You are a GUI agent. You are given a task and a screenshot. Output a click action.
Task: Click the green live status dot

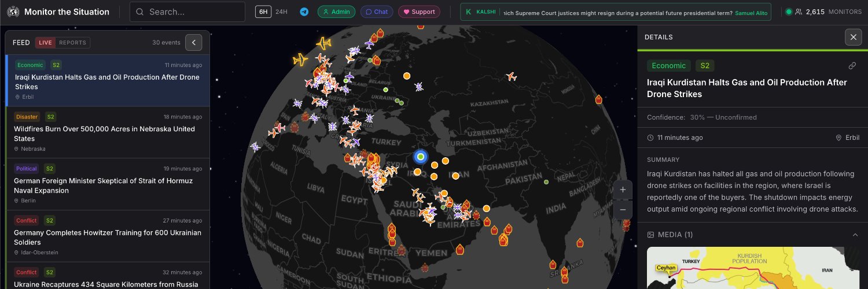788,12
